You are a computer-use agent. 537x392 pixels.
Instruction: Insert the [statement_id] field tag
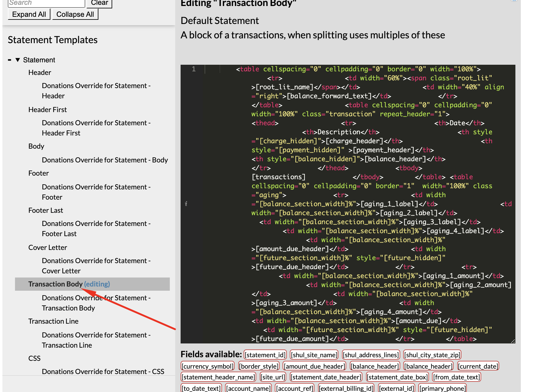click(265, 355)
